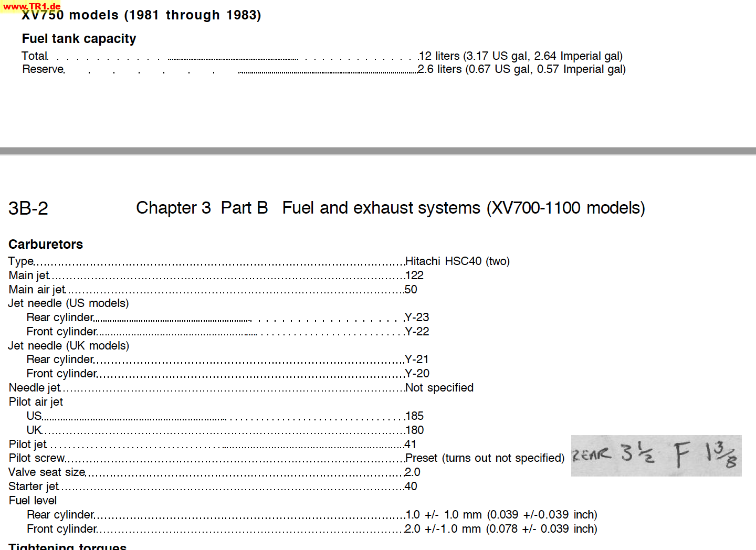This screenshot has width=756, height=550.
Task: Select the UK front cylinder needle 'Y-20'
Action: [x=417, y=374]
